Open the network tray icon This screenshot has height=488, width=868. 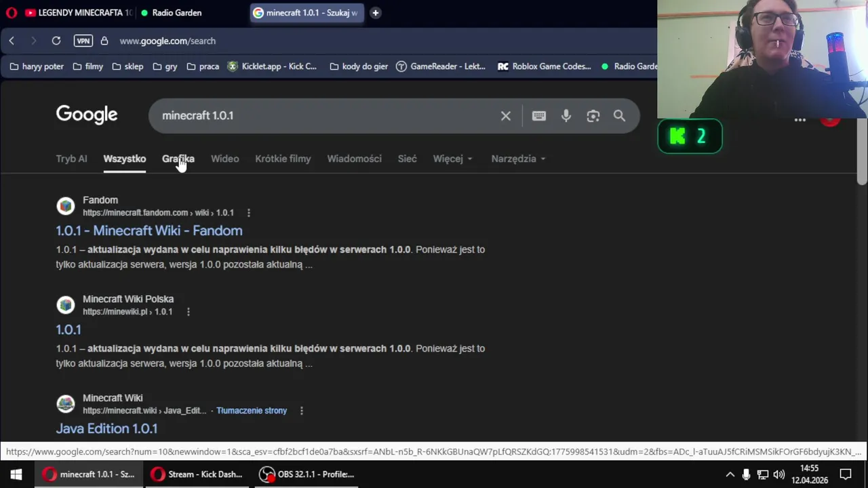[x=763, y=474]
